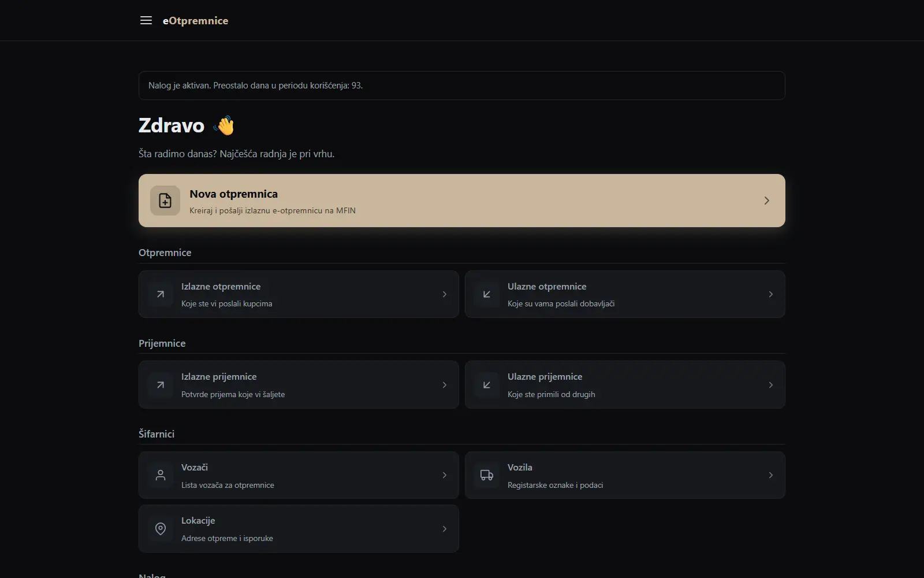Open the Nova otpremnica title
This screenshot has height=578, width=924.
point(233,194)
